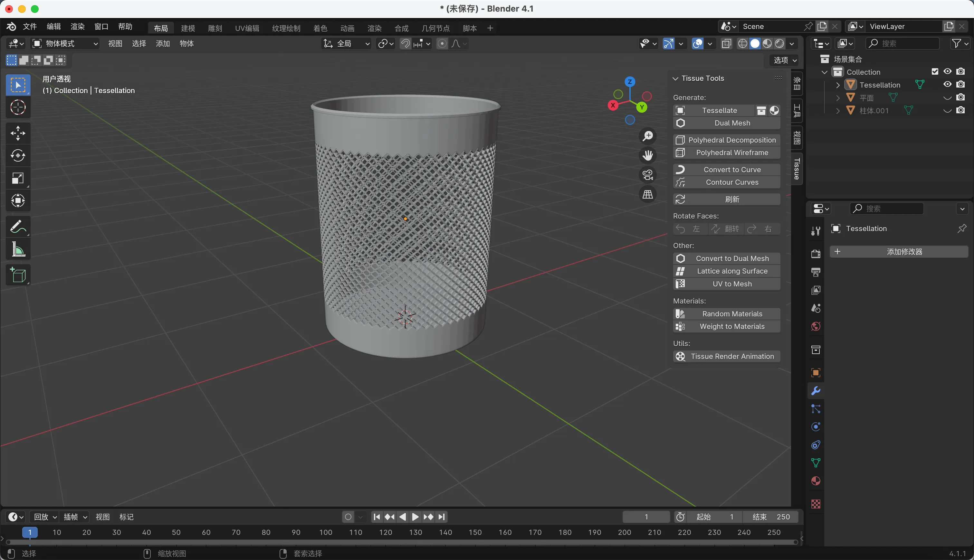
Task: Select the Move tool in toolbar
Action: pos(18,133)
